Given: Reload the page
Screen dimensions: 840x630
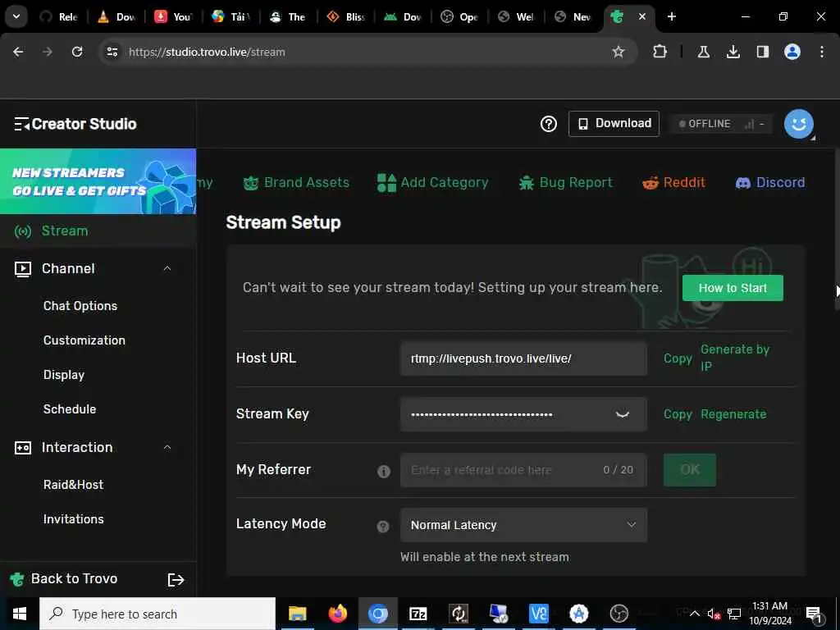Looking at the screenshot, I should point(77,52).
